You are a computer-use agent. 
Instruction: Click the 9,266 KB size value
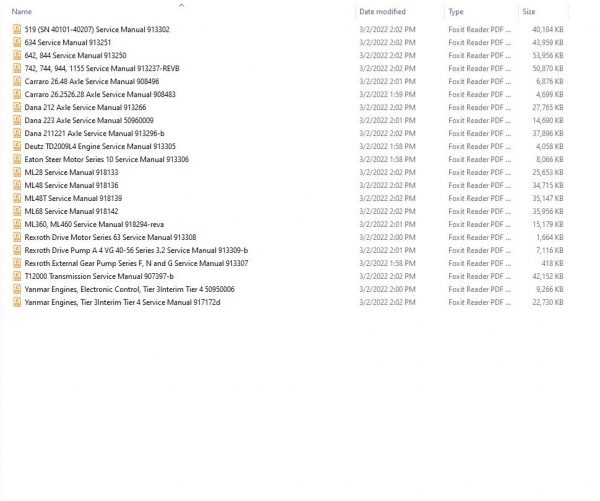(x=550, y=290)
